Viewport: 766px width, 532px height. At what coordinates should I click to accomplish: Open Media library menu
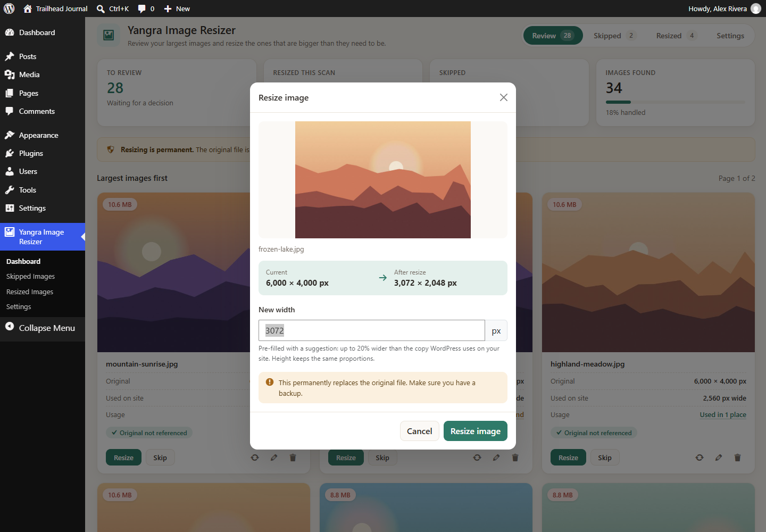[x=43, y=74]
